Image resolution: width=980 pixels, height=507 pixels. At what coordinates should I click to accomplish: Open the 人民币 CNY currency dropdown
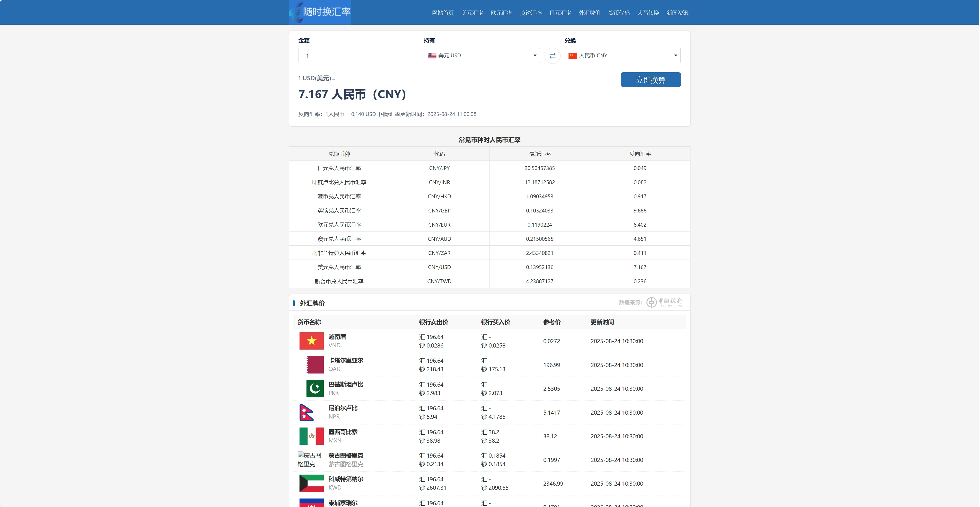[x=622, y=56]
